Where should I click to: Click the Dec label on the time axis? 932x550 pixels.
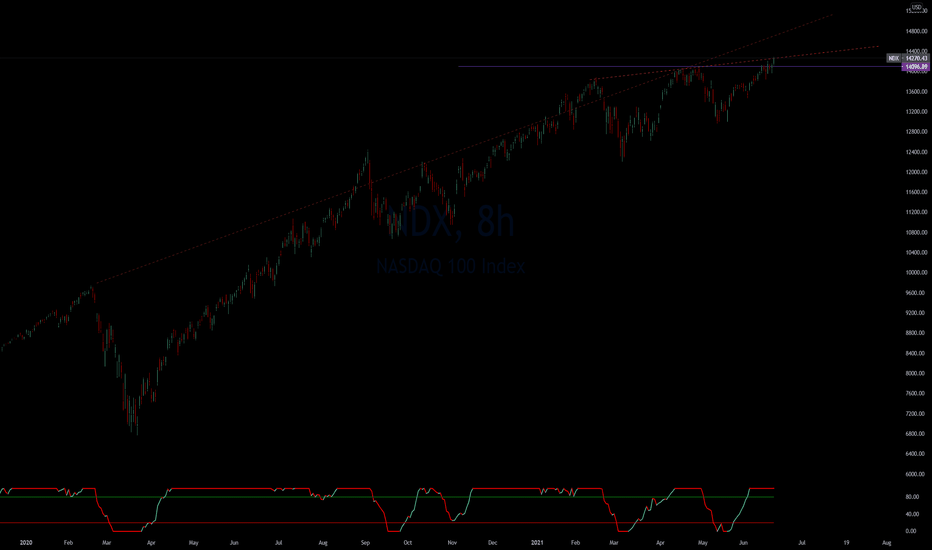[493, 542]
